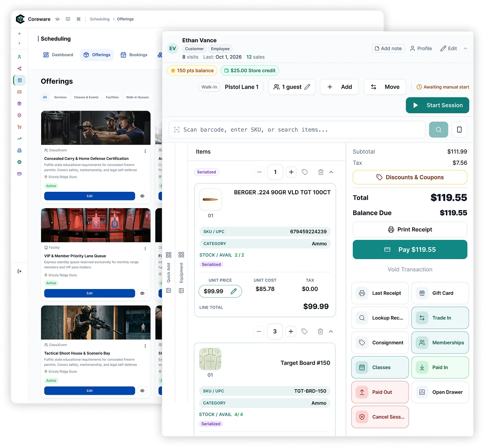Expand the left sidebar with chevron
The width and height of the screenshot is (485, 448).
point(20,43)
